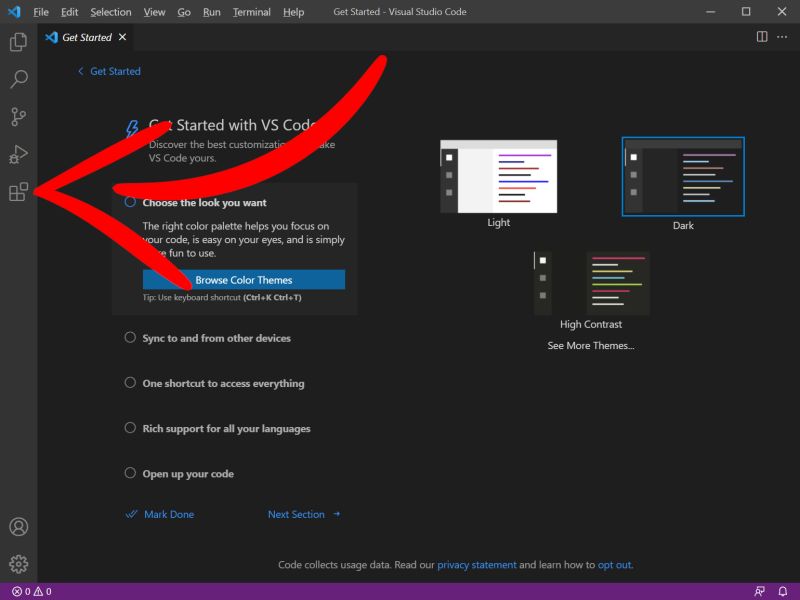The width and height of the screenshot is (800, 600).
Task: Click the notifications bell in status bar
Action: (783, 590)
